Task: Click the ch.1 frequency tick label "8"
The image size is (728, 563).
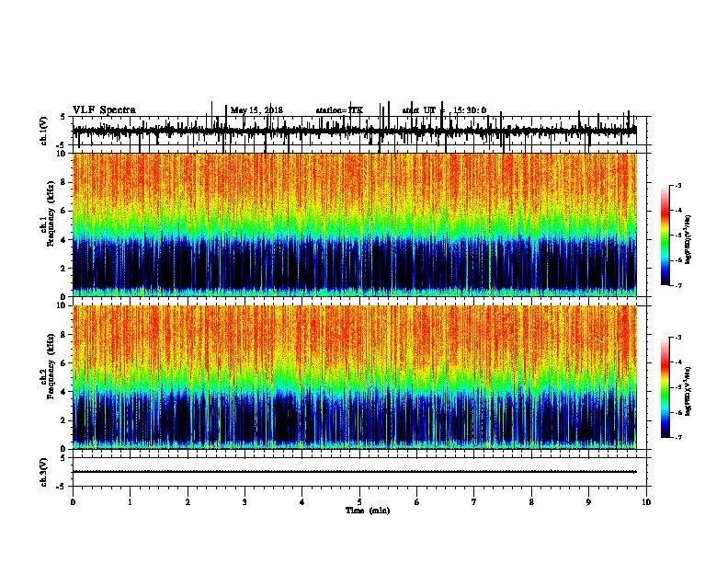Action: point(64,182)
